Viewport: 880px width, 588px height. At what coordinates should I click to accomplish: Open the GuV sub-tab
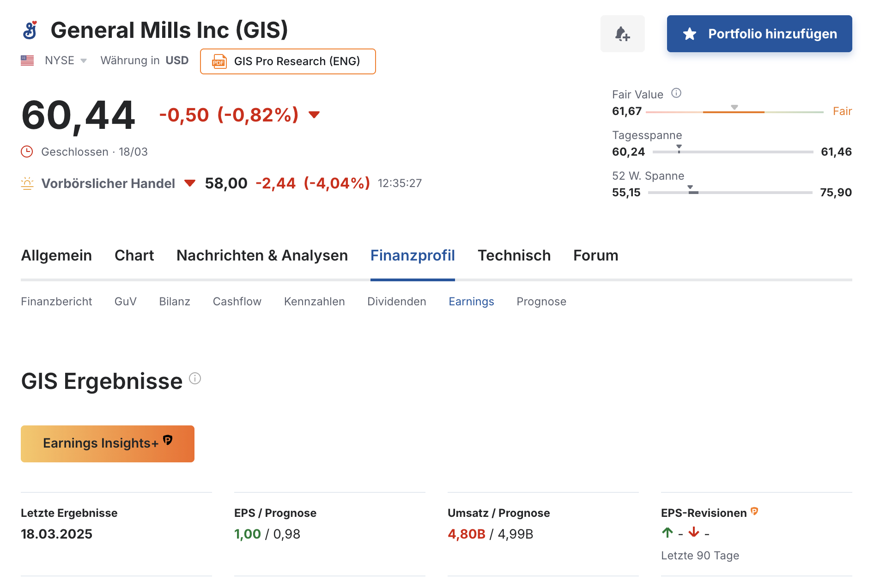tap(126, 302)
